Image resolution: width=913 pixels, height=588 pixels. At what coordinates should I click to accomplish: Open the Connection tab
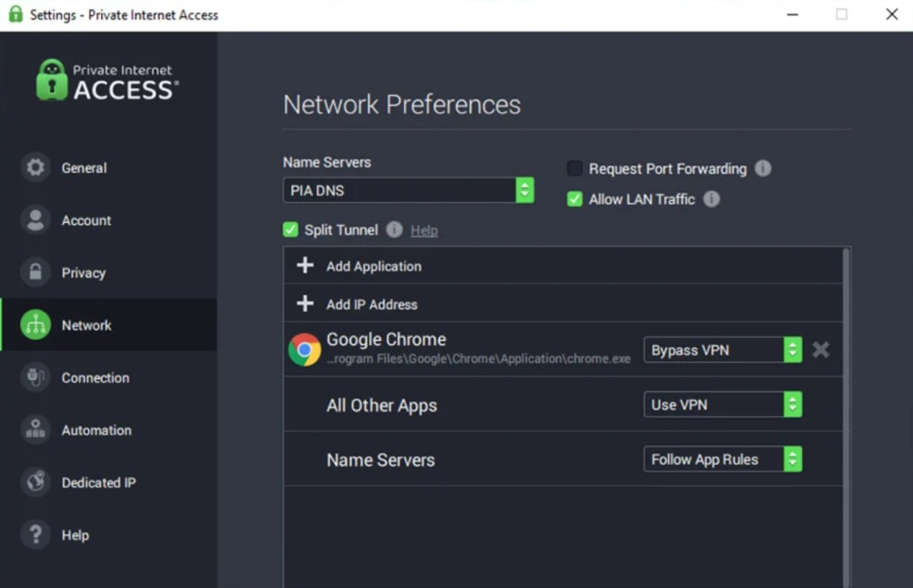(109, 377)
